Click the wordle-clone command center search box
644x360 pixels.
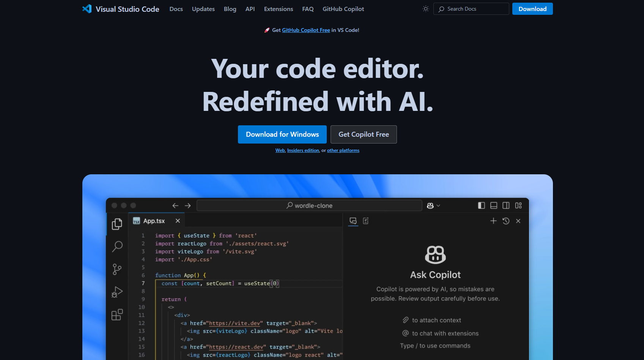tap(309, 205)
